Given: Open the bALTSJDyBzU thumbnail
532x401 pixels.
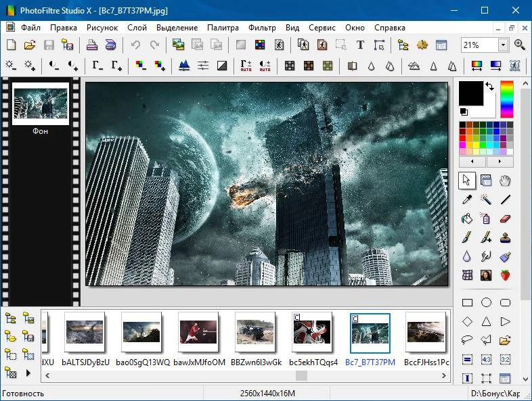Looking at the screenshot, I should pyautogui.click(x=85, y=332).
